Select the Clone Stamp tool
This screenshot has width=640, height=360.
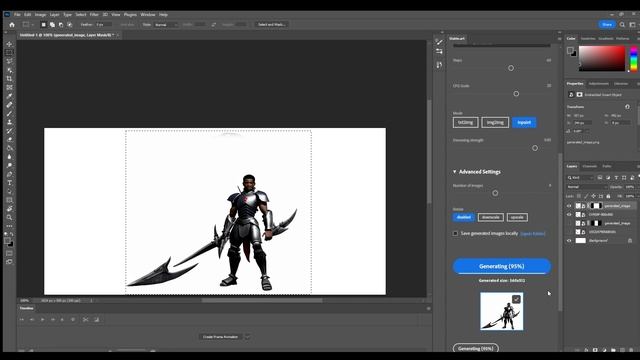9,122
